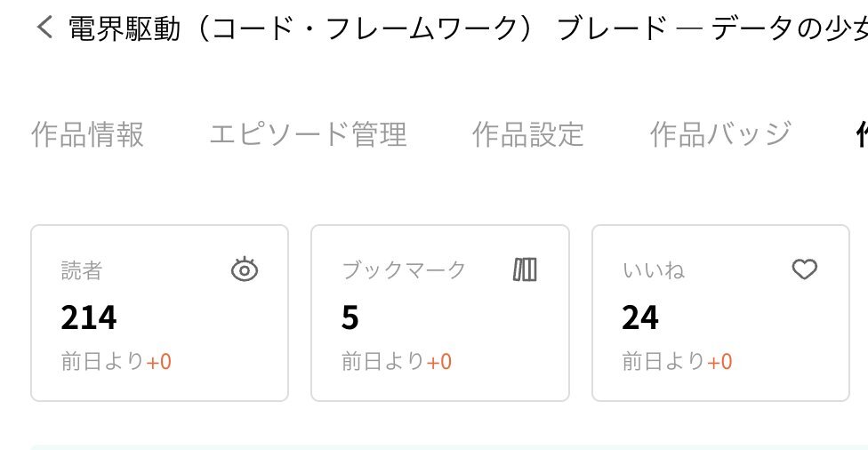
Task: Click the 読者 label text
Action: [x=82, y=270]
